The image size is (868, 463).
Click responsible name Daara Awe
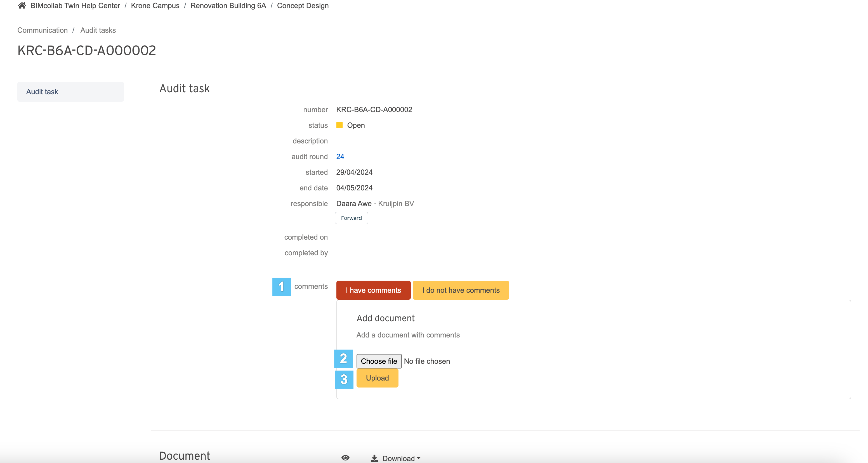(354, 204)
